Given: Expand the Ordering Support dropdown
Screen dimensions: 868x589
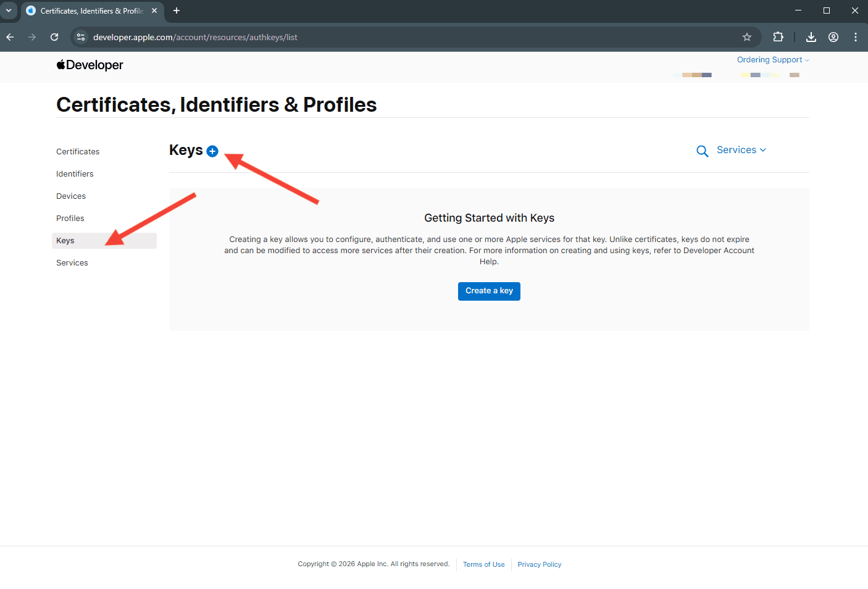Looking at the screenshot, I should point(773,60).
